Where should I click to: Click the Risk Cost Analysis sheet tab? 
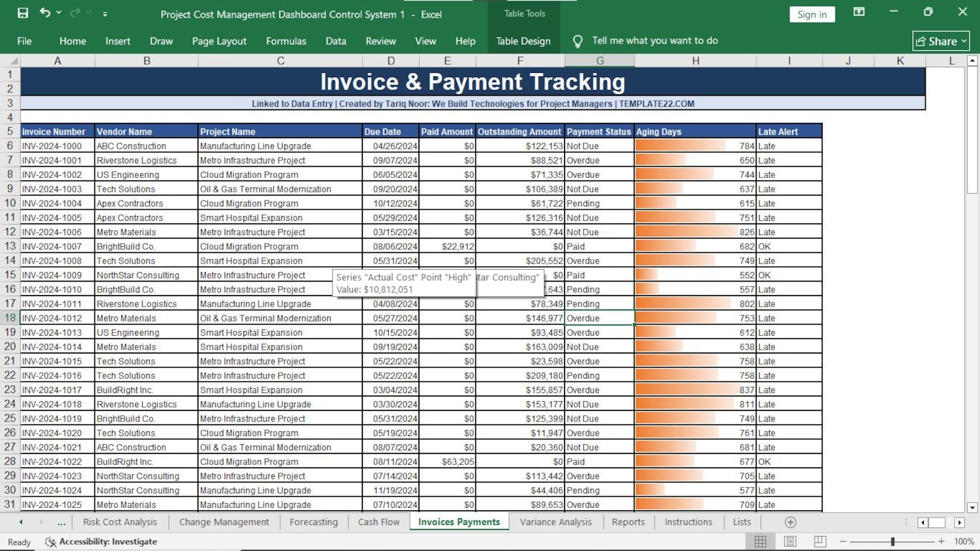coord(120,522)
